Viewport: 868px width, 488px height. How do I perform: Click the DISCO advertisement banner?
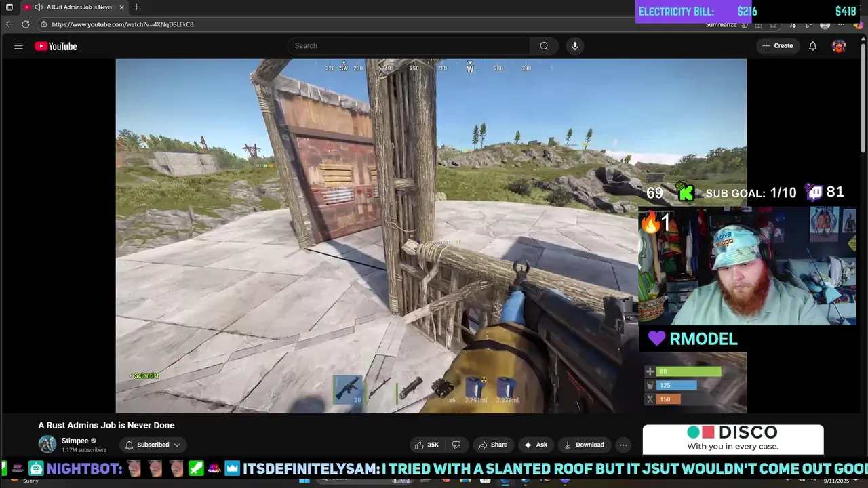point(733,439)
